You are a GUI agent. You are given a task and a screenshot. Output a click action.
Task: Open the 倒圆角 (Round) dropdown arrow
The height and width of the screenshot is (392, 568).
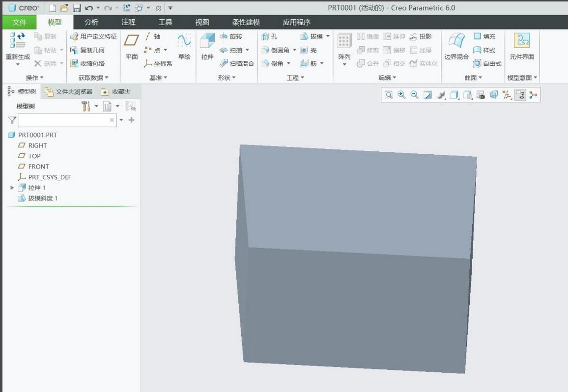coord(294,51)
